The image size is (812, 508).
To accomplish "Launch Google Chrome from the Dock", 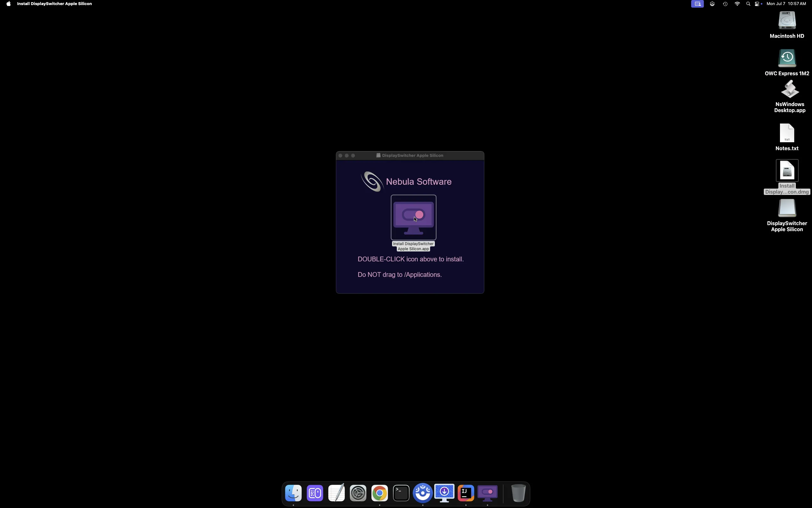I will [380, 493].
